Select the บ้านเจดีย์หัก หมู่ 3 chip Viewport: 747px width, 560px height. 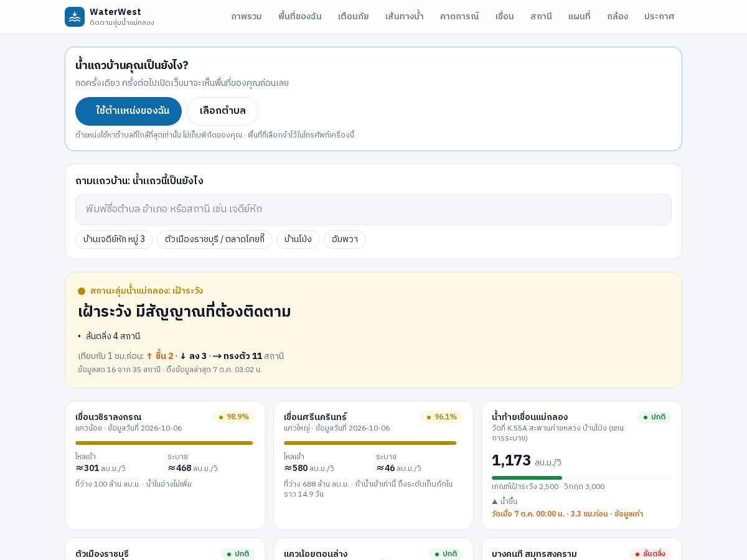coord(114,240)
